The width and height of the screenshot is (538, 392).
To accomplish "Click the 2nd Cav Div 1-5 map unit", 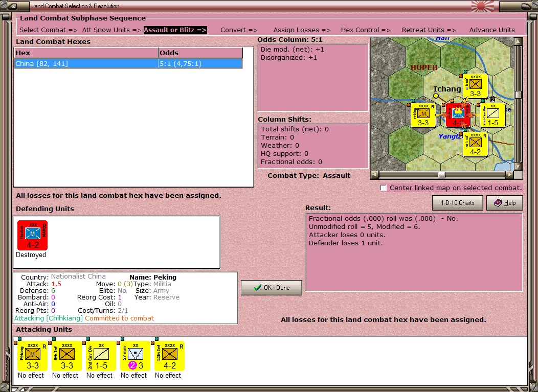I will (x=492, y=115).
